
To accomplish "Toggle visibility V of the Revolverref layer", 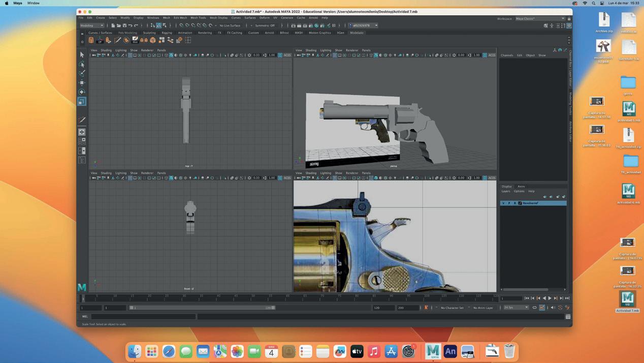I will pyautogui.click(x=503, y=203).
